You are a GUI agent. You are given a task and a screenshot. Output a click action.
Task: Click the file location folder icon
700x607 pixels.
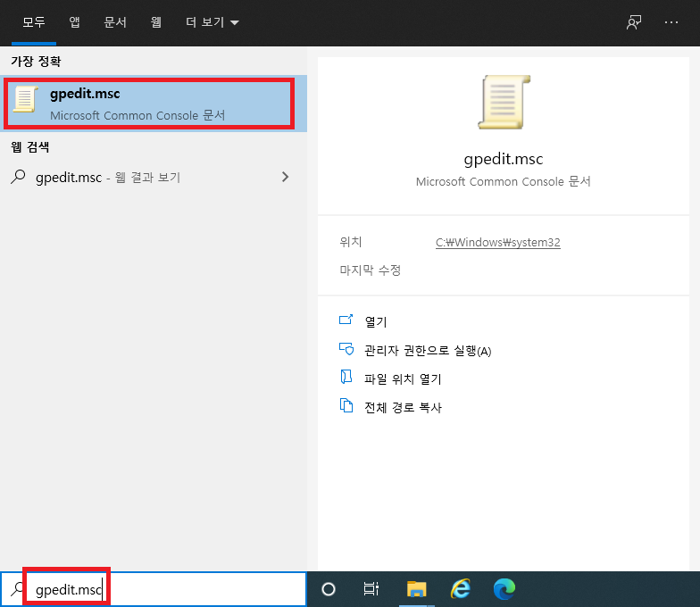click(346, 377)
